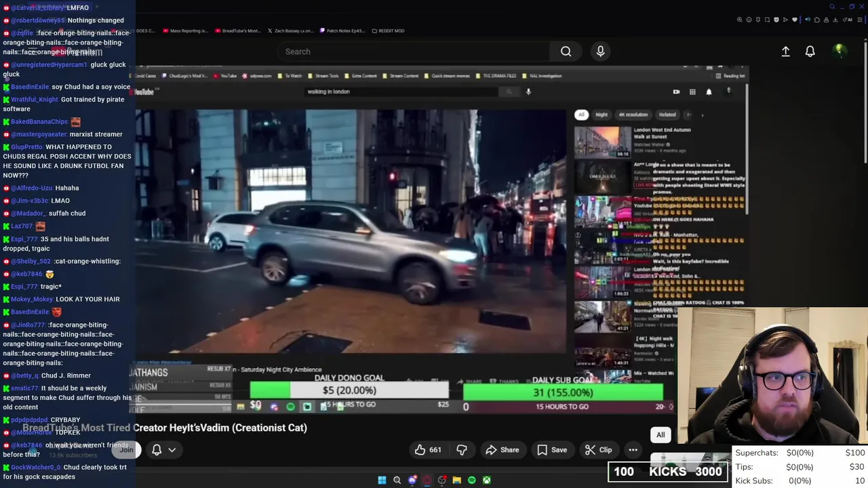Open the Stream Tools bookmark folder
The width and height of the screenshot is (868, 488).
pyautogui.click(x=323, y=76)
